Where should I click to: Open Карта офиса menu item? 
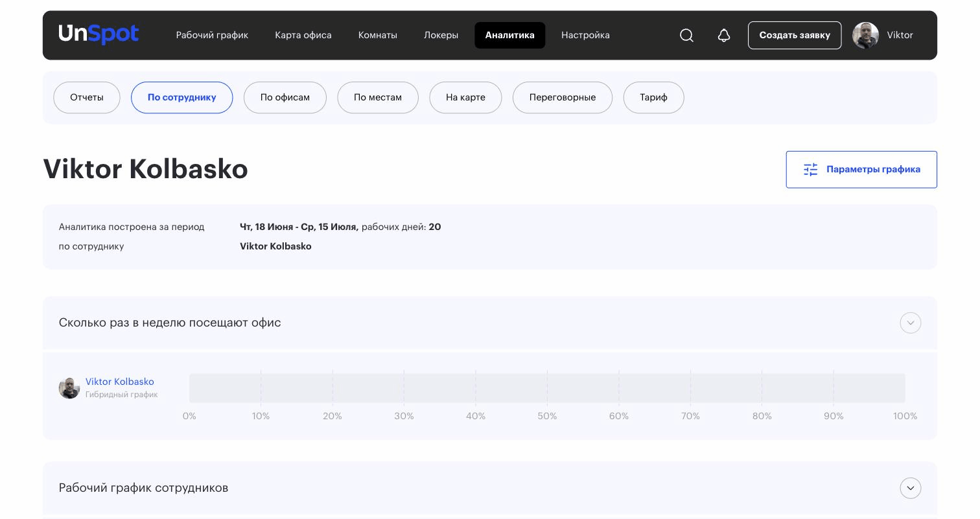point(303,35)
